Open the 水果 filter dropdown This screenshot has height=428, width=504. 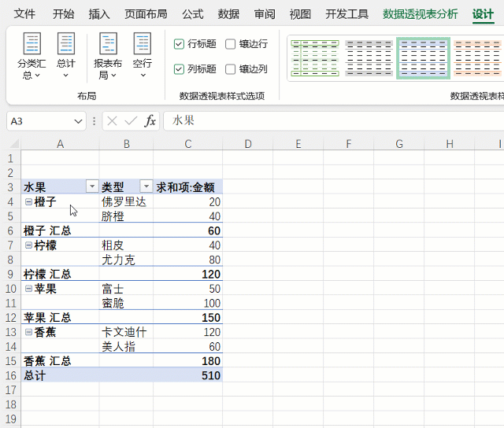pyautogui.click(x=92, y=186)
